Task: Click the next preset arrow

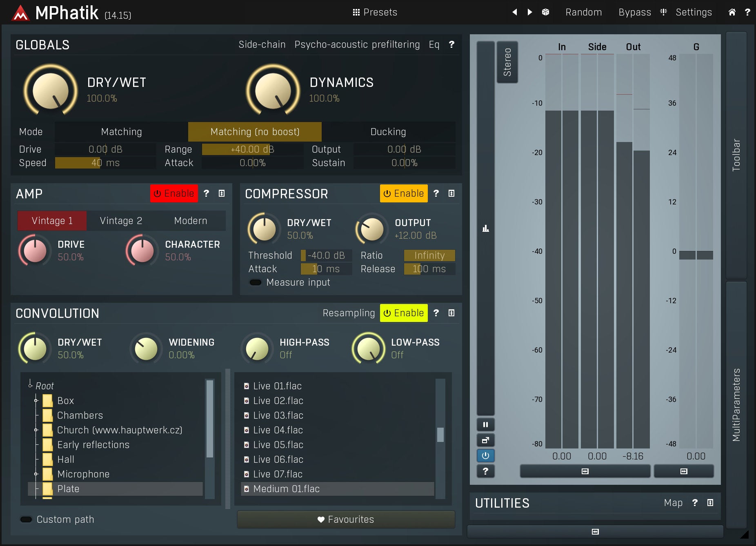Action: pos(529,12)
